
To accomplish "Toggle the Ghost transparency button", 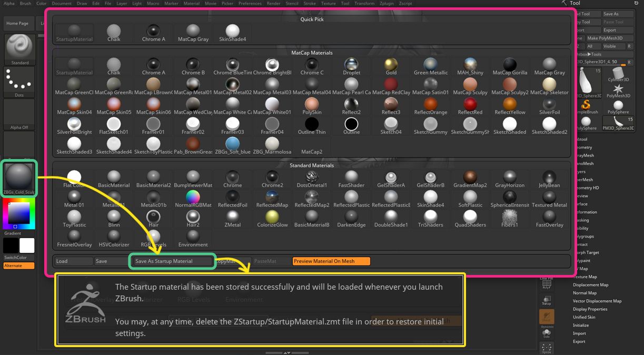I will 546,316.
